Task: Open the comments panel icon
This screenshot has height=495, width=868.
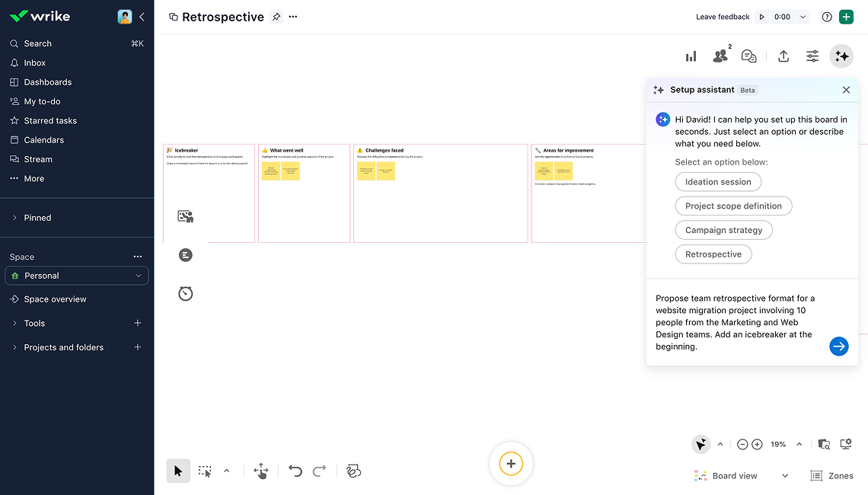Action: [x=749, y=56]
